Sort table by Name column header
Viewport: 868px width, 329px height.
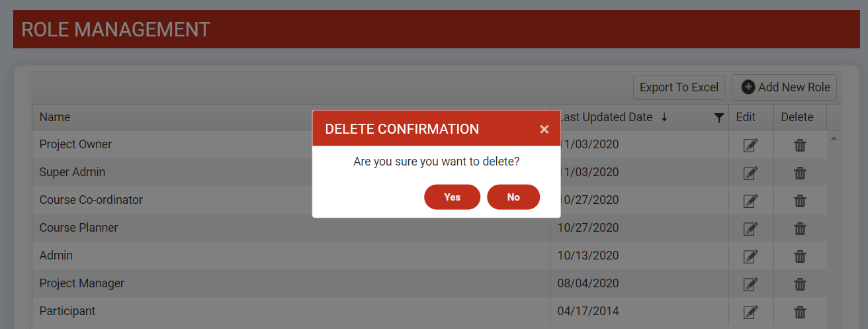(x=55, y=117)
